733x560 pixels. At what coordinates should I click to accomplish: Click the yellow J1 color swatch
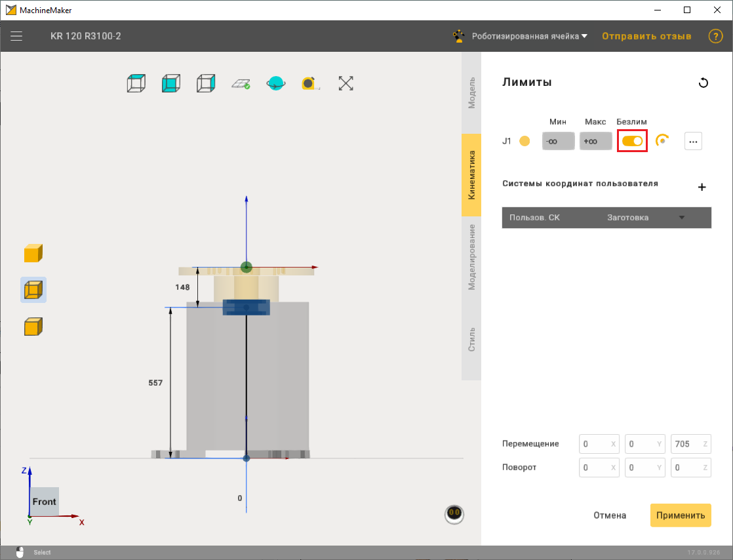coord(525,141)
